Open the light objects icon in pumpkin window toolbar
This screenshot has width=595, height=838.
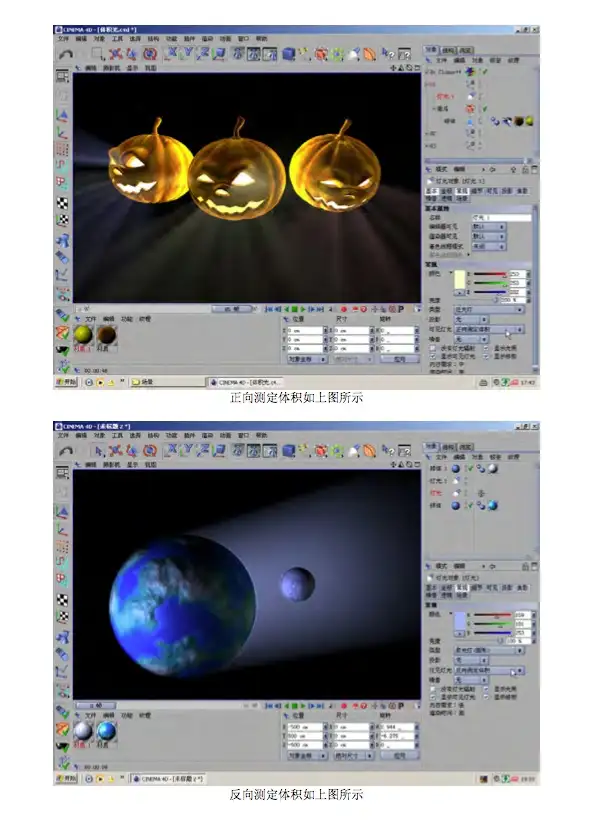(x=354, y=53)
